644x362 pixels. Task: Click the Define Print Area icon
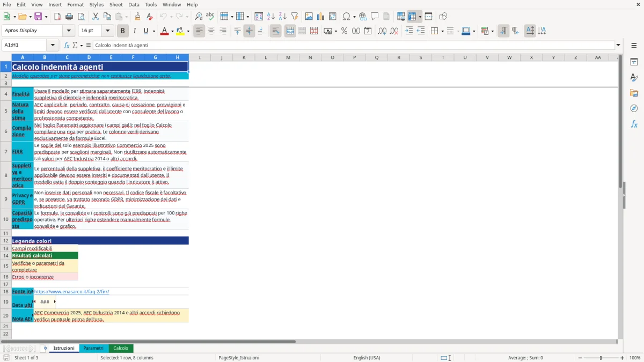click(401, 17)
